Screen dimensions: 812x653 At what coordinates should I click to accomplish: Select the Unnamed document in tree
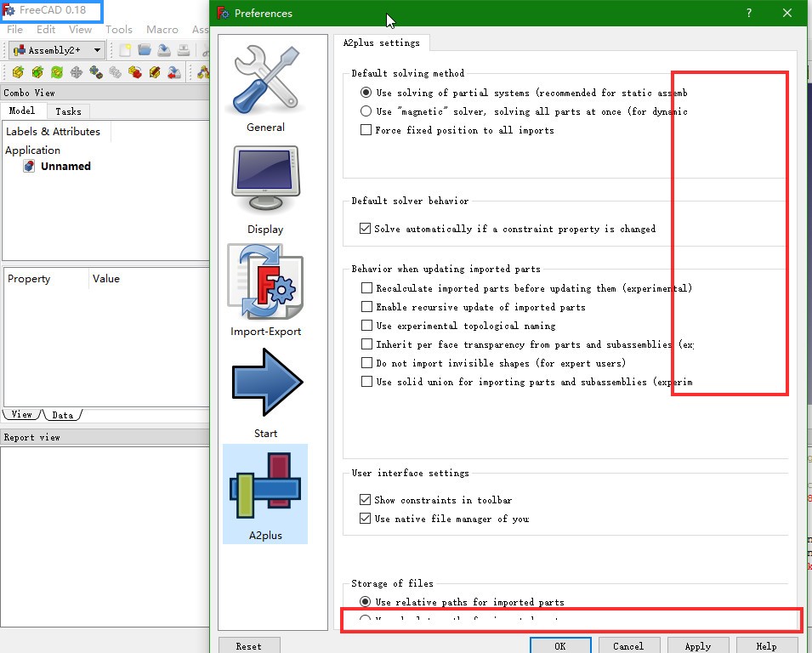[x=65, y=167]
